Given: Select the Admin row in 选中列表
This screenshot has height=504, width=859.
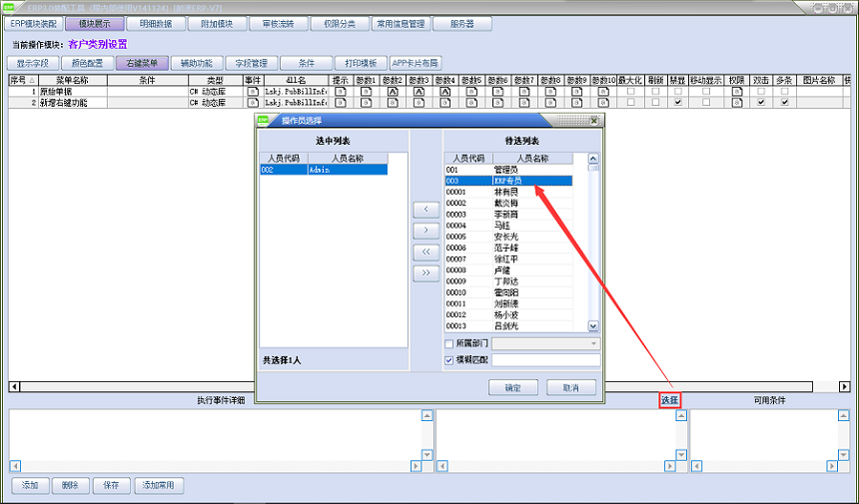Looking at the screenshot, I should pos(323,170).
